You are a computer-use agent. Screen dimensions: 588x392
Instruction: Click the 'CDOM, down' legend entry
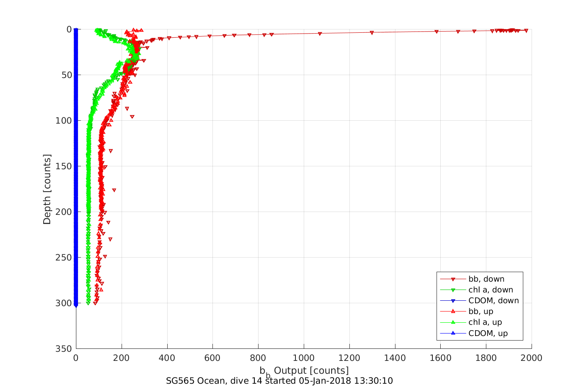click(x=479, y=301)
